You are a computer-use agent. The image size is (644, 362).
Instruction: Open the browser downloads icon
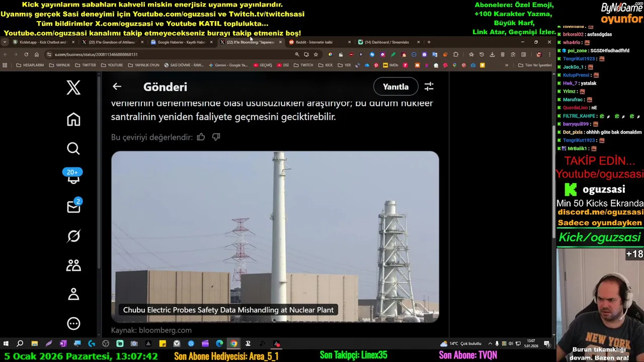pyautogui.click(x=492, y=54)
